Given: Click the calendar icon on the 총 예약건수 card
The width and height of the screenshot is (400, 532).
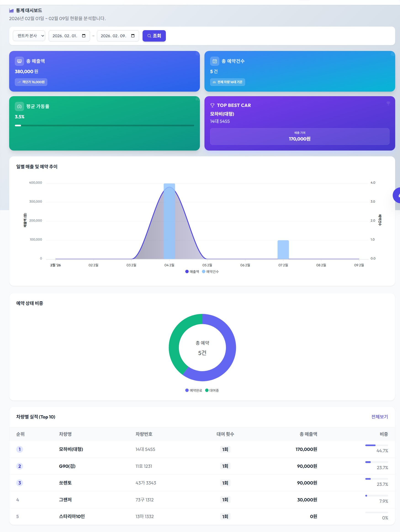Looking at the screenshot, I should pyautogui.click(x=215, y=61).
